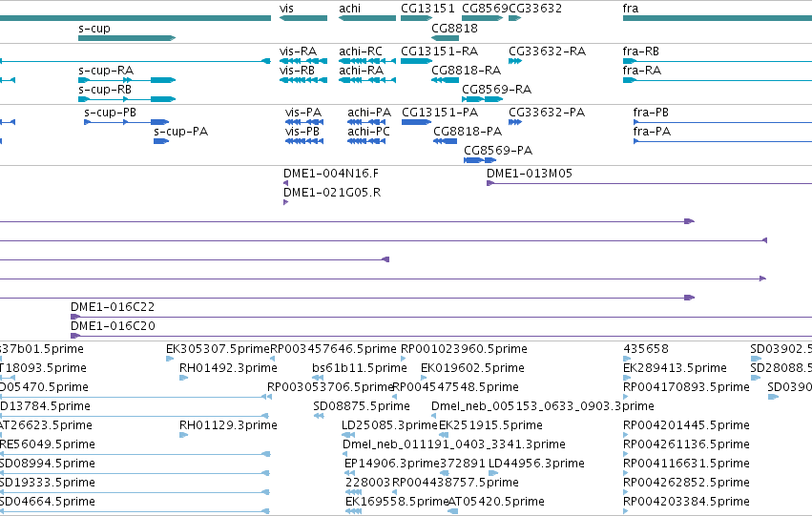Click the LD44956.3prime label
The width and height of the screenshot is (812, 516).
(536, 464)
